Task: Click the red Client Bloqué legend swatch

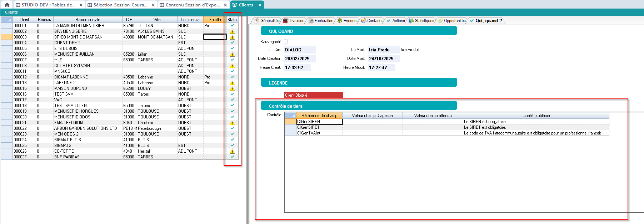Action: (313, 95)
